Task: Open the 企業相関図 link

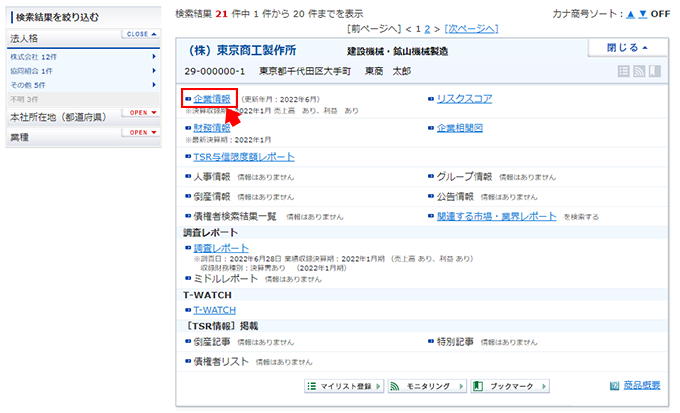Action: tap(460, 128)
